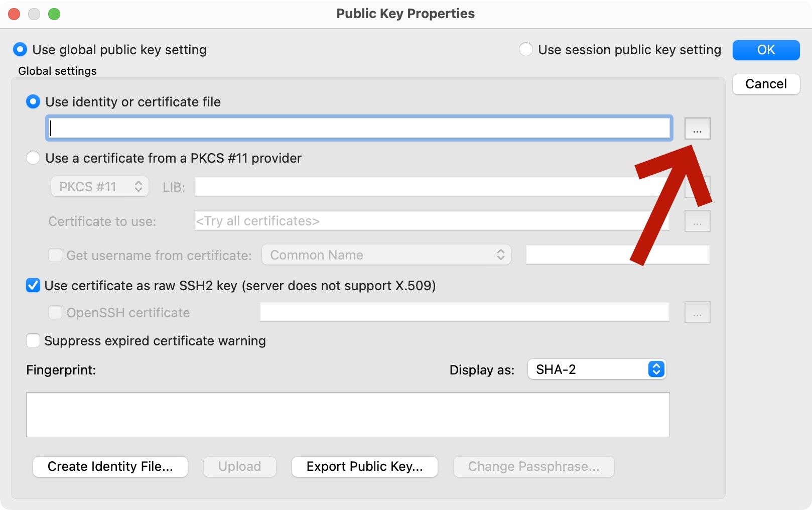Enable Suppress expired certificate warning
Viewport: 812px width, 510px height.
[x=33, y=341]
